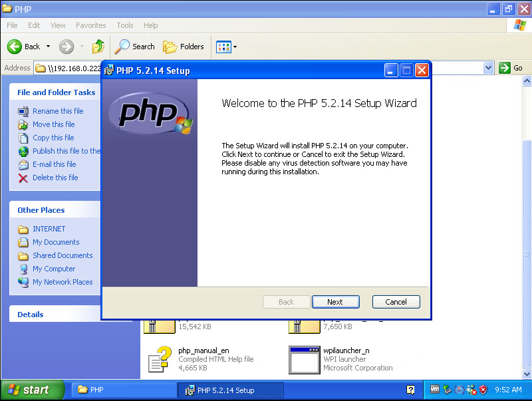Open My Documents in Other Places

[56, 242]
